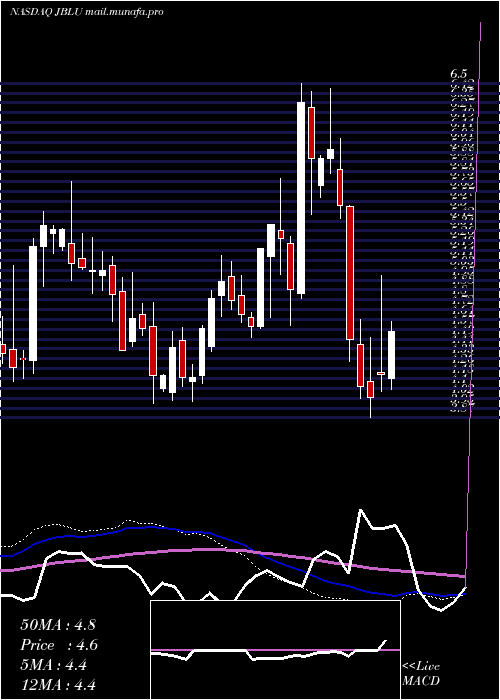This screenshot has height=700, width=500.
Task: Click the '<<Live MACD' label
Action: pyautogui.click(x=421, y=674)
